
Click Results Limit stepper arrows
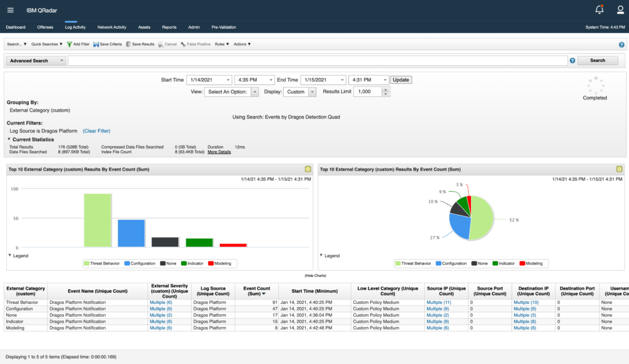386,92
